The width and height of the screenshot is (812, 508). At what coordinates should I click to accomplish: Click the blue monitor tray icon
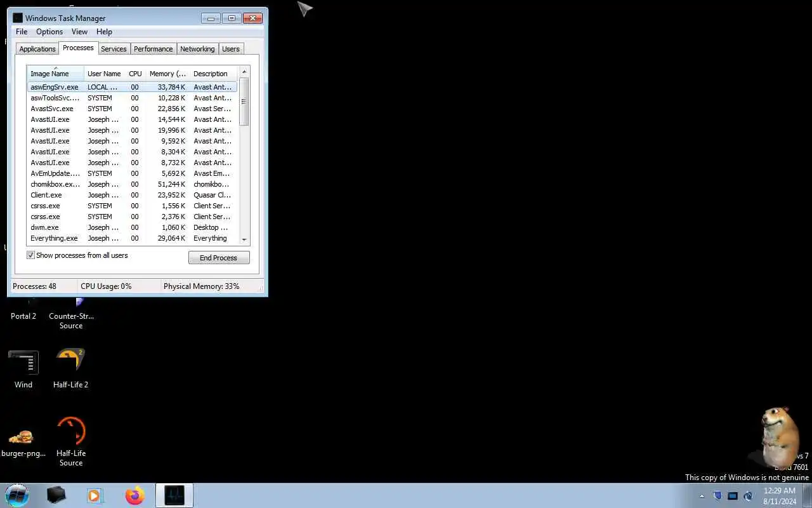(733, 496)
